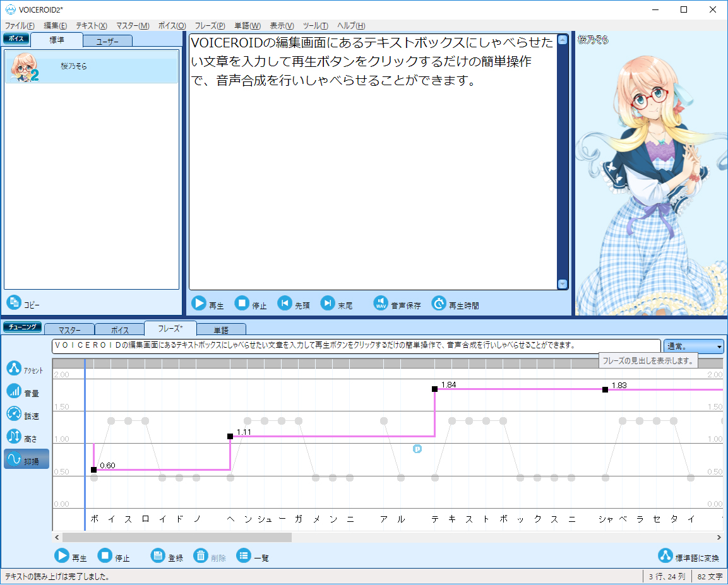
Task: Click the intonation point labeled 0.60
Action: [94, 470]
